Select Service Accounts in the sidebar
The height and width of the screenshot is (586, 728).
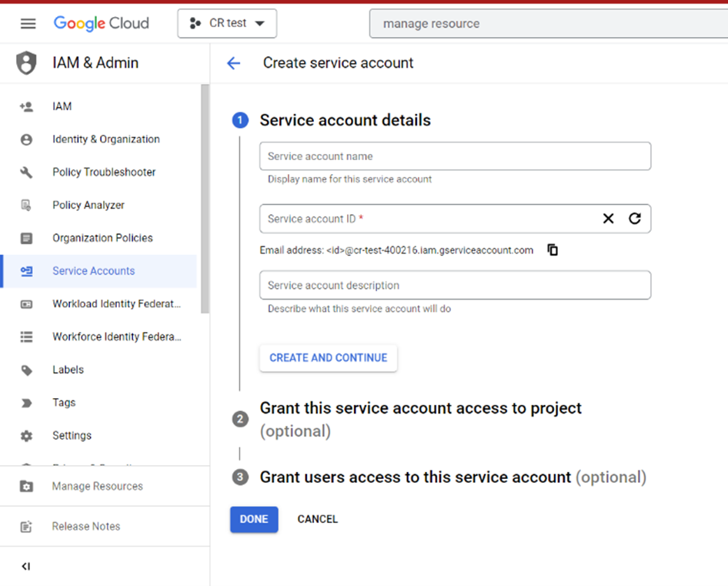[99, 271]
